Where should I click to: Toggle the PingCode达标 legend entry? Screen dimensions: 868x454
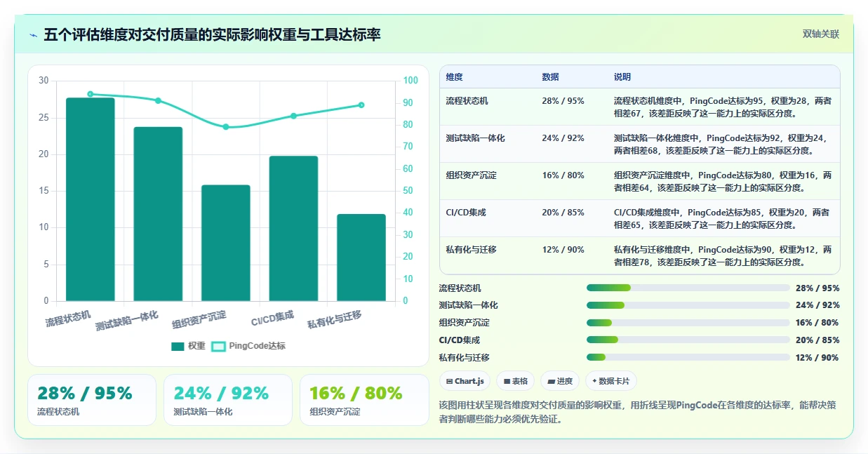[248, 346]
